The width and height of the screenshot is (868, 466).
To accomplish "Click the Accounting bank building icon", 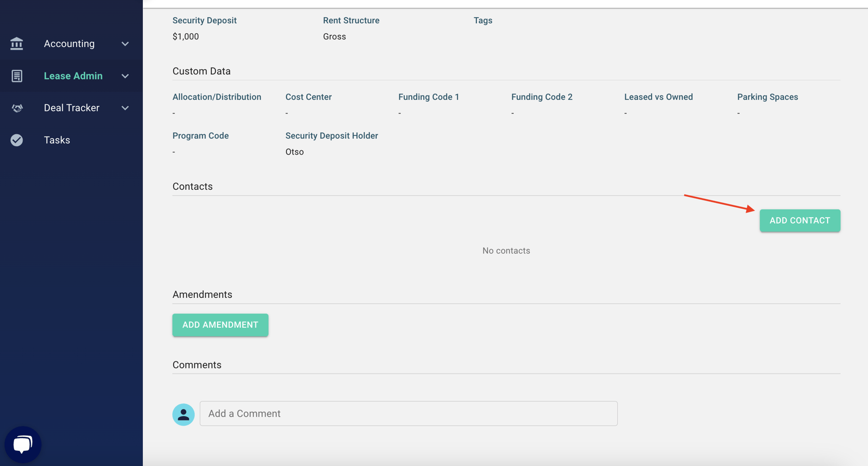I will click(x=17, y=44).
